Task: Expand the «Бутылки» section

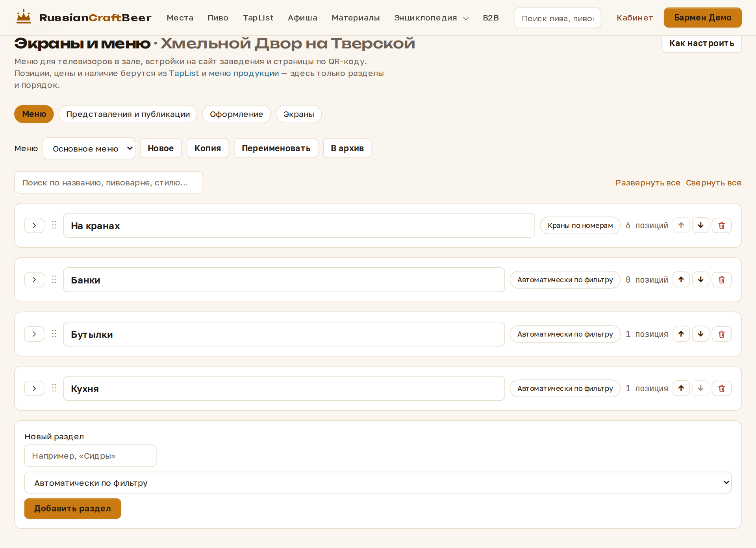Action: (34, 334)
